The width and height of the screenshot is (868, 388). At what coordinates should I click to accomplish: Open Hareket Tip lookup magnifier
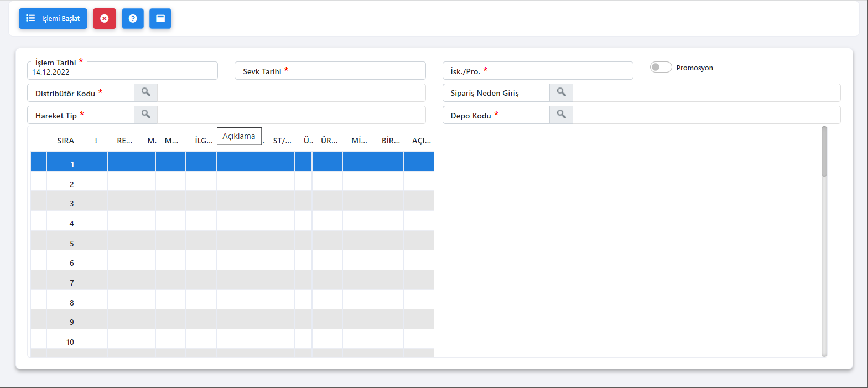tap(146, 115)
